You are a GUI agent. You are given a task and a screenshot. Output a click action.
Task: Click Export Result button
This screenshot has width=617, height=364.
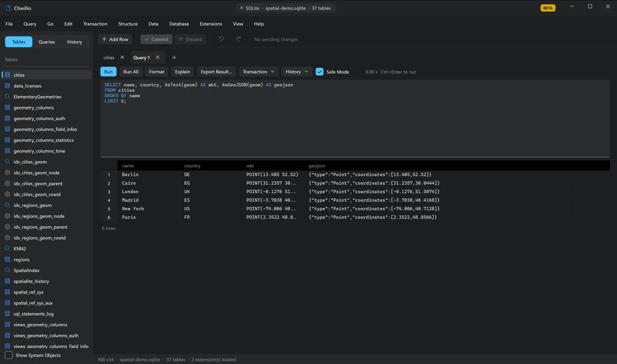click(216, 72)
